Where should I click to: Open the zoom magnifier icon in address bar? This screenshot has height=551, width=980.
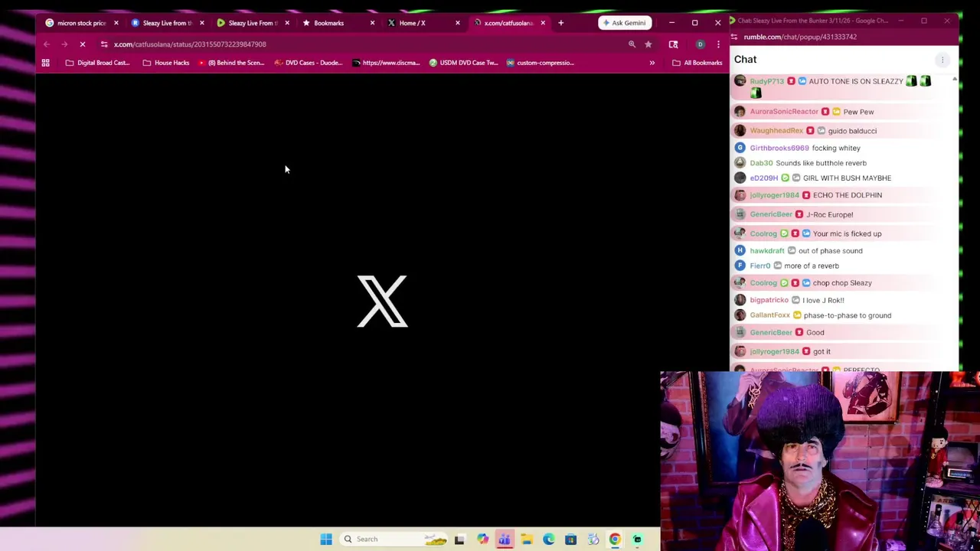(632, 44)
